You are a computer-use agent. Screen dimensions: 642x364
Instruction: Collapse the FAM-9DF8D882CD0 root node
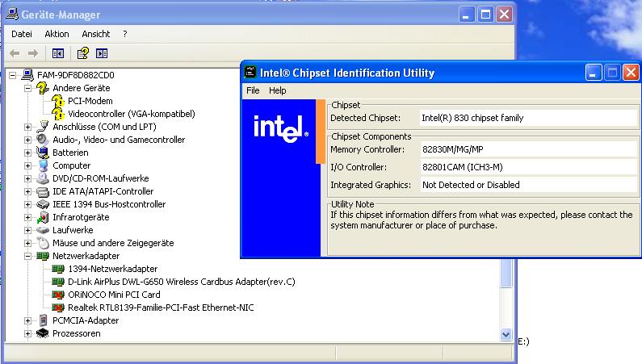(13, 75)
